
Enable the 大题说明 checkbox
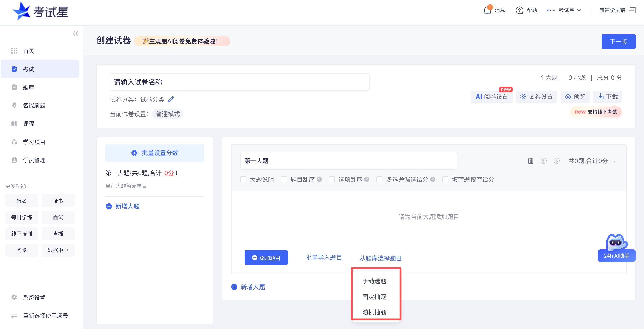(x=243, y=179)
